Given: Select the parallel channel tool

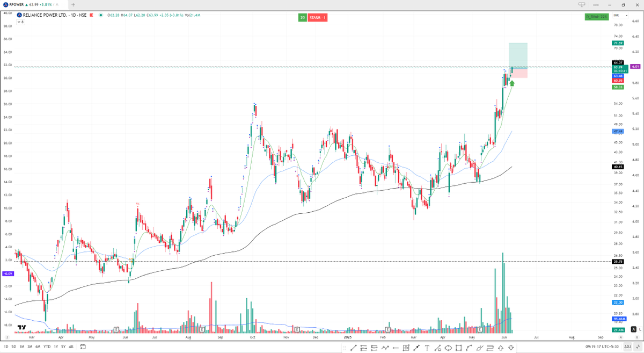Looking at the screenshot, I should coord(374,348).
